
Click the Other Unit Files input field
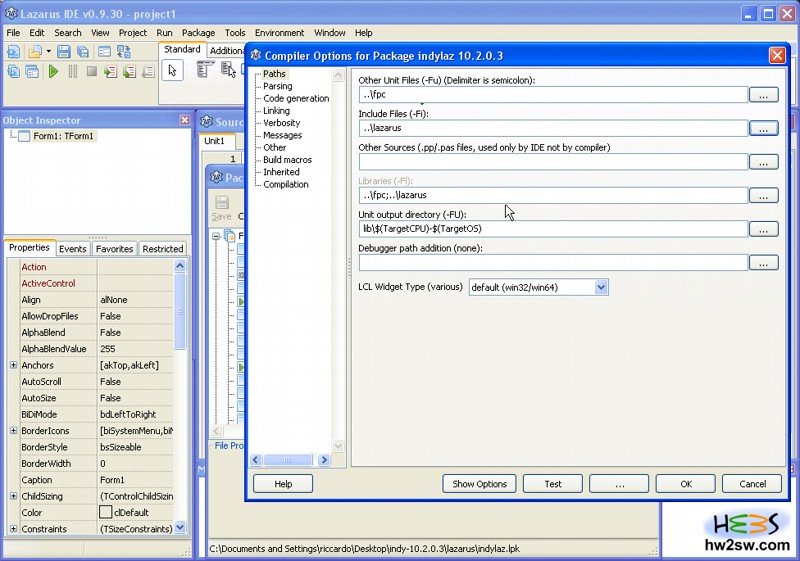click(553, 94)
